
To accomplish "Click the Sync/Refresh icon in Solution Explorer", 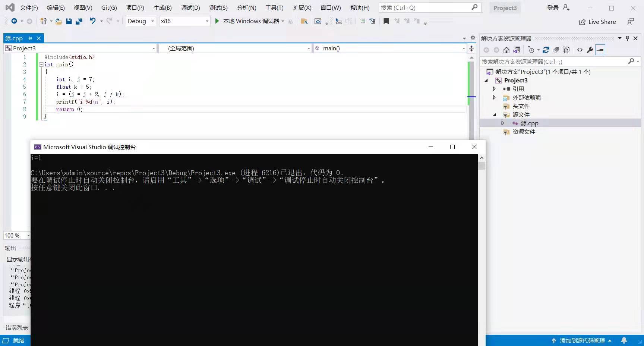I will (x=546, y=50).
